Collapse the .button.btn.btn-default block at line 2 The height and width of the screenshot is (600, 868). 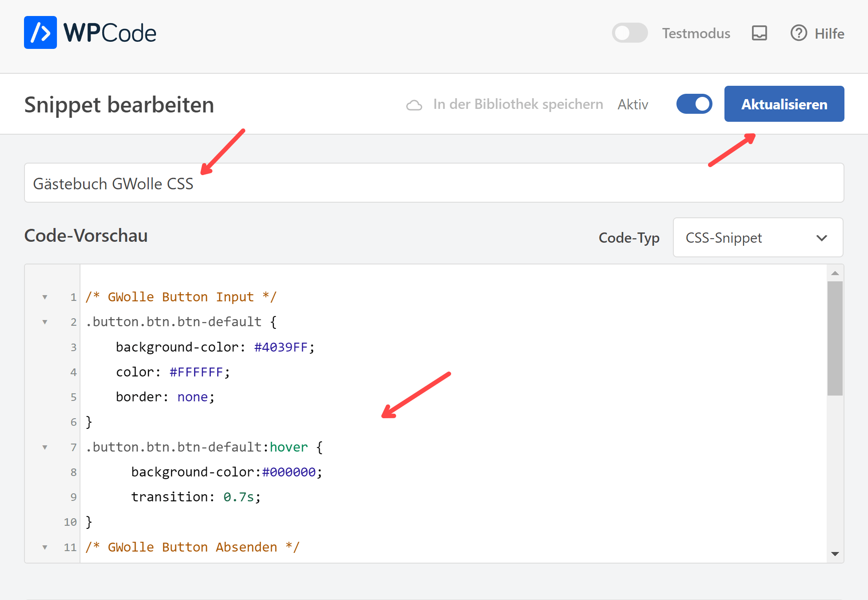pyautogui.click(x=45, y=322)
